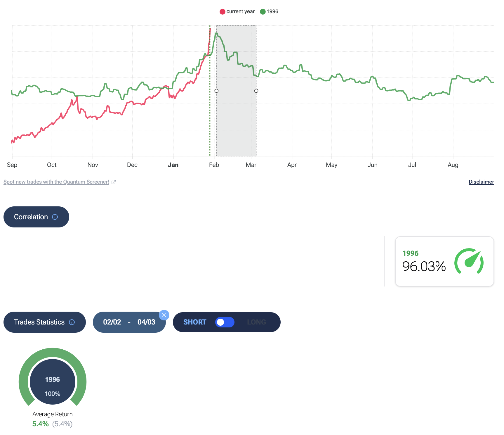Click the external link icon beside Quantum Screener
This screenshot has height=435, width=504.
click(114, 182)
